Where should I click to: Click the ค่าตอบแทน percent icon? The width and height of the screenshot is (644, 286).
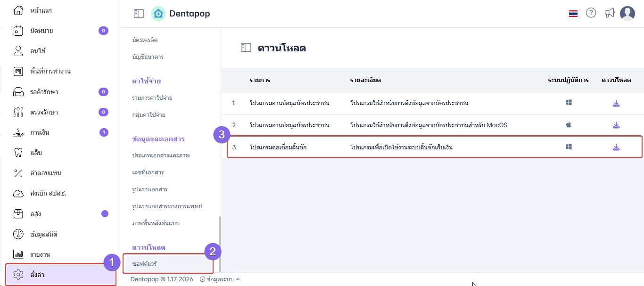[x=18, y=173]
